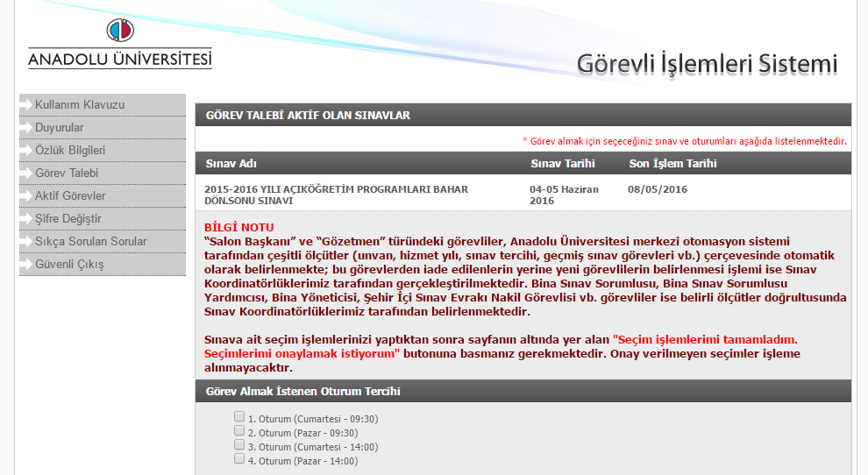868x475 pixels.
Task: Click the red Görev almak için note
Action: pyautogui.click(x=685, y=141)
